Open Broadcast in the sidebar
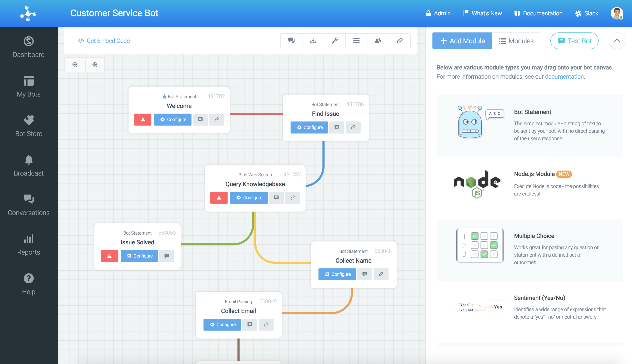This screenshot has height=364, width=632. [29, 166]
